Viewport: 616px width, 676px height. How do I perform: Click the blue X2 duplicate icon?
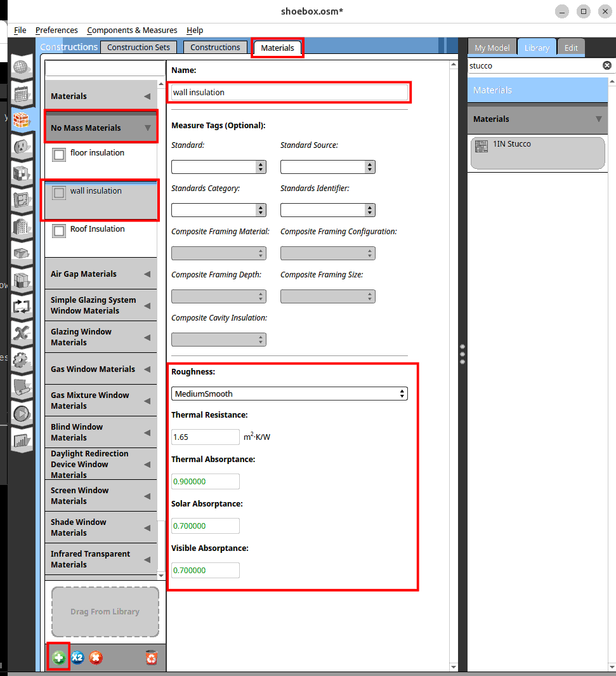coord(77,658)
